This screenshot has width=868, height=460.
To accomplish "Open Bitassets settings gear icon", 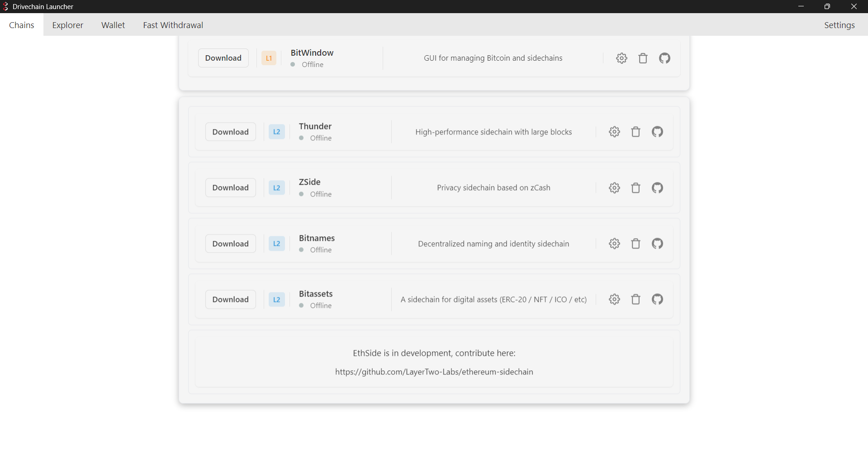I will click(614, 299).
